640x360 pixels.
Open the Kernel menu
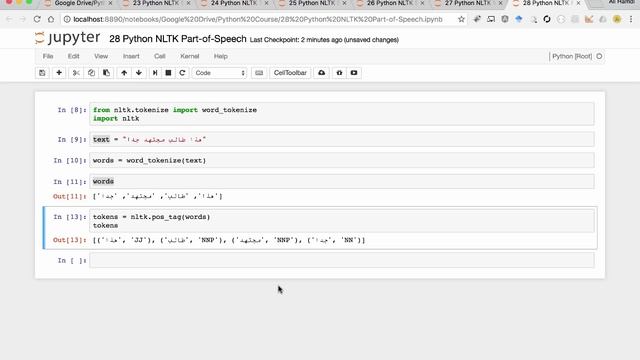coord(189,56)
